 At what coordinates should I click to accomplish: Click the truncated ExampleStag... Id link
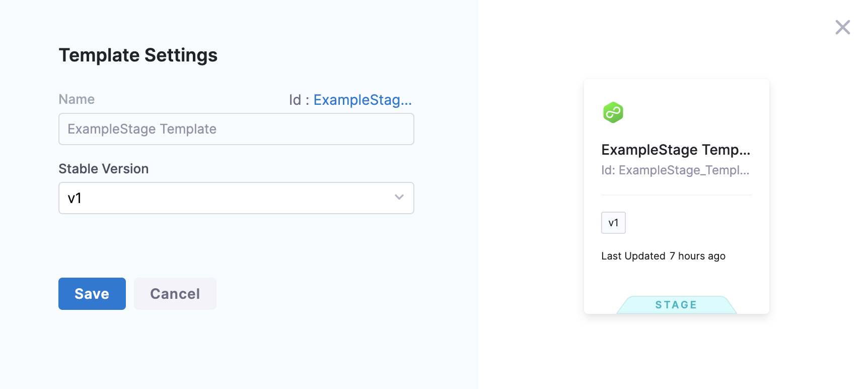pyautogui.click(x=363, y=100)
